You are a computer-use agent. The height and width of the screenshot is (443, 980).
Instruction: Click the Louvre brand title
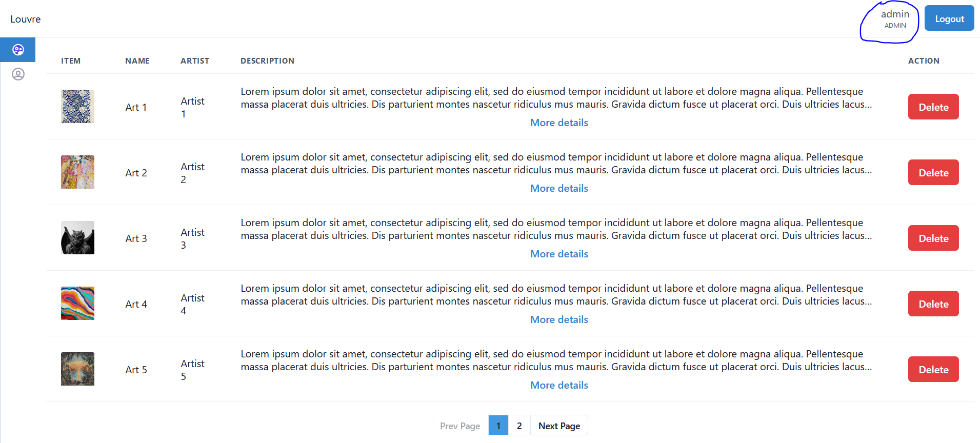coord(26,19)
